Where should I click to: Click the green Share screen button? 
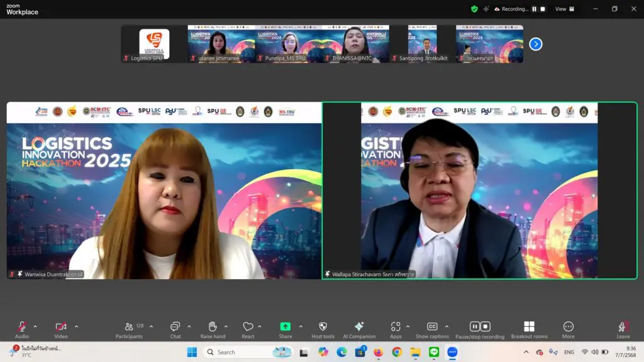coord(285,330)
